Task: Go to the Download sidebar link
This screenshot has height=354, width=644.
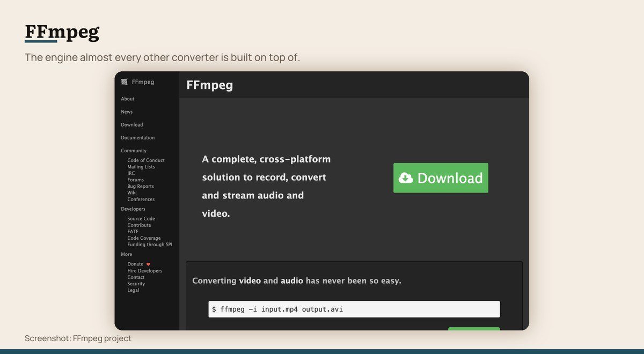Action: [x=132, y=124]
